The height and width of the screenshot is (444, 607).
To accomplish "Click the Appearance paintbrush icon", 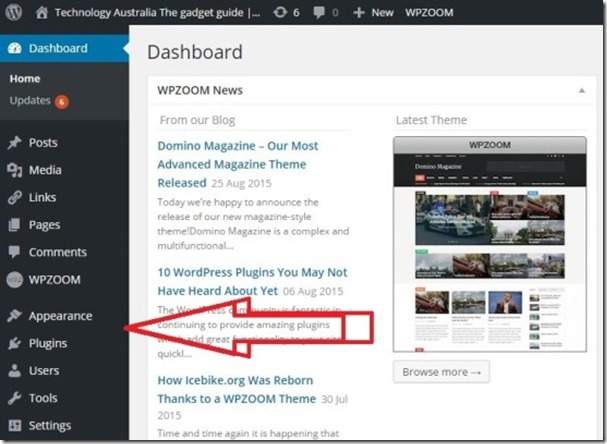I will (14, 316).
